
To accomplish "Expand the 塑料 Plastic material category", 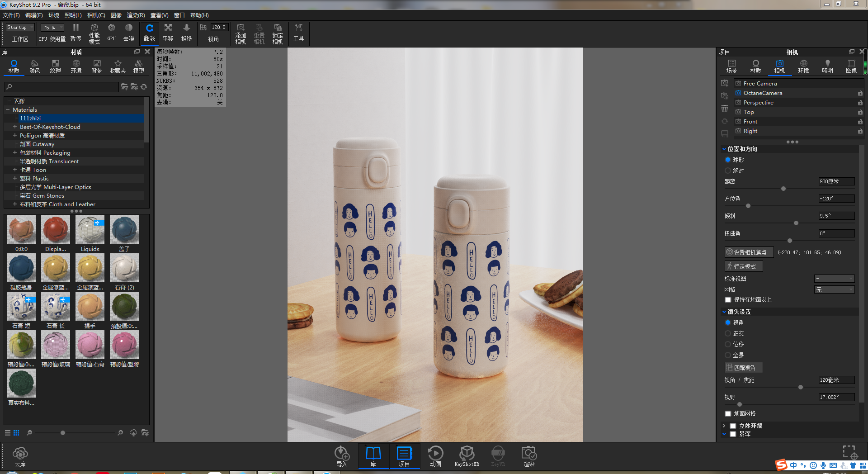I will [x=15, y=178].
